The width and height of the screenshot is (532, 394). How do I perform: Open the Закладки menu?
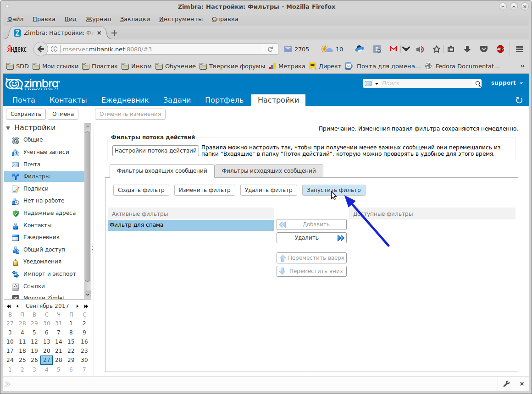(x=135, y=19)
